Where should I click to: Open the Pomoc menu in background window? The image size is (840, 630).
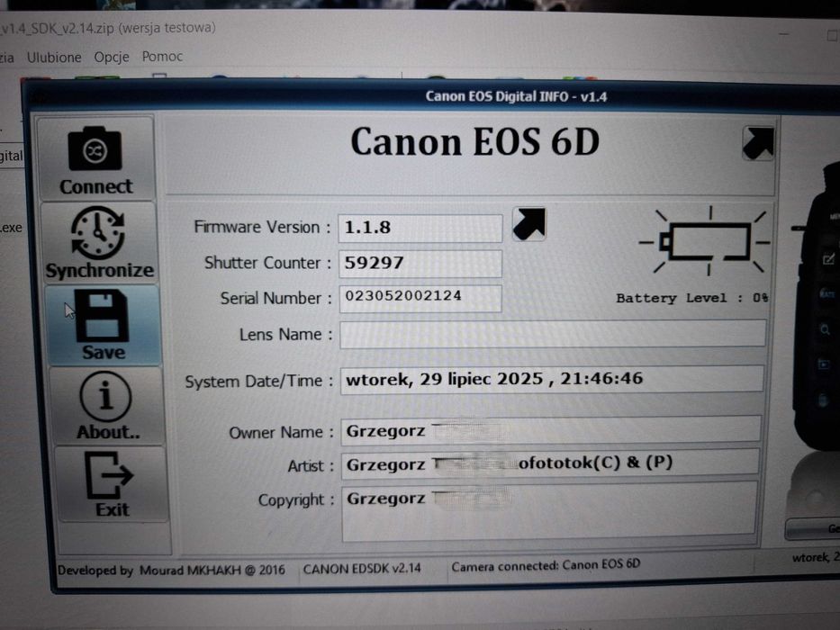tap(162, 56)
